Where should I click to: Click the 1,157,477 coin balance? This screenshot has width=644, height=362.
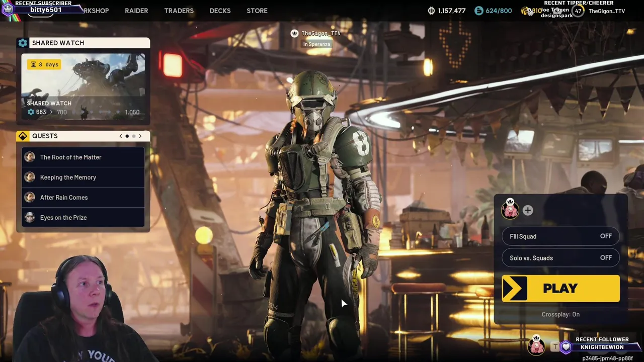pyautogui.click(x=452, y=11)
